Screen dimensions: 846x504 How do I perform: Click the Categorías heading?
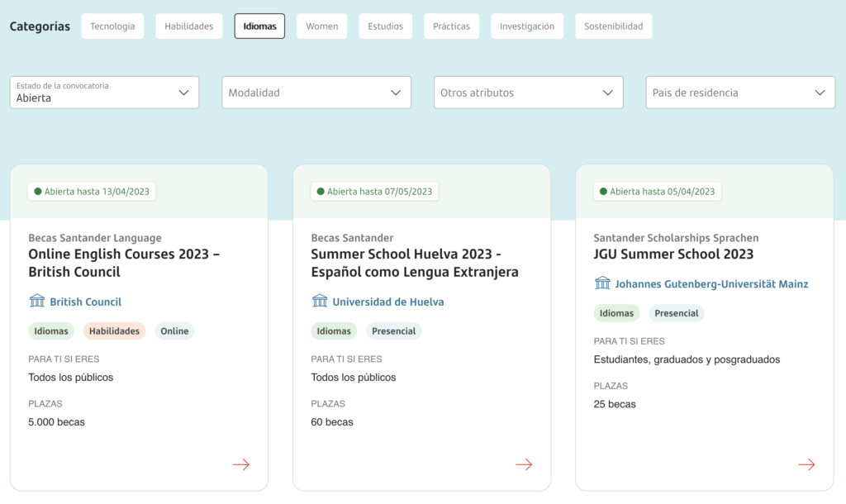[x=40, y=26]
